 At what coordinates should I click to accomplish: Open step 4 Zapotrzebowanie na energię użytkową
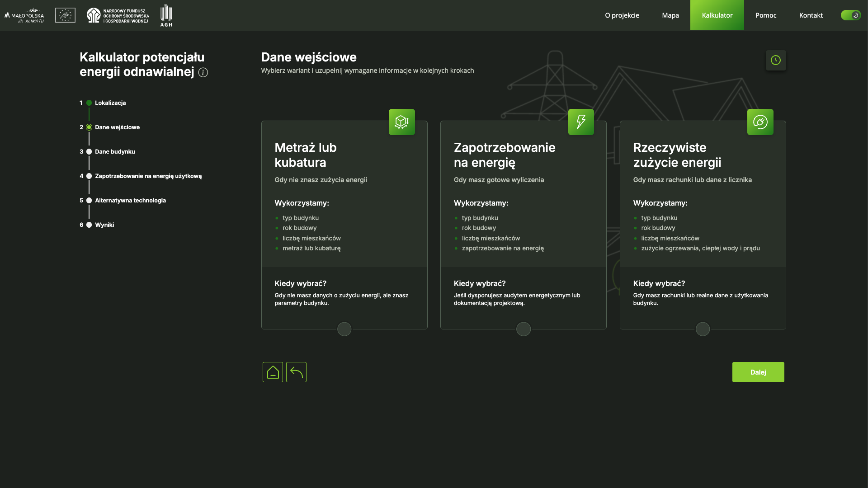click(141, 176)
